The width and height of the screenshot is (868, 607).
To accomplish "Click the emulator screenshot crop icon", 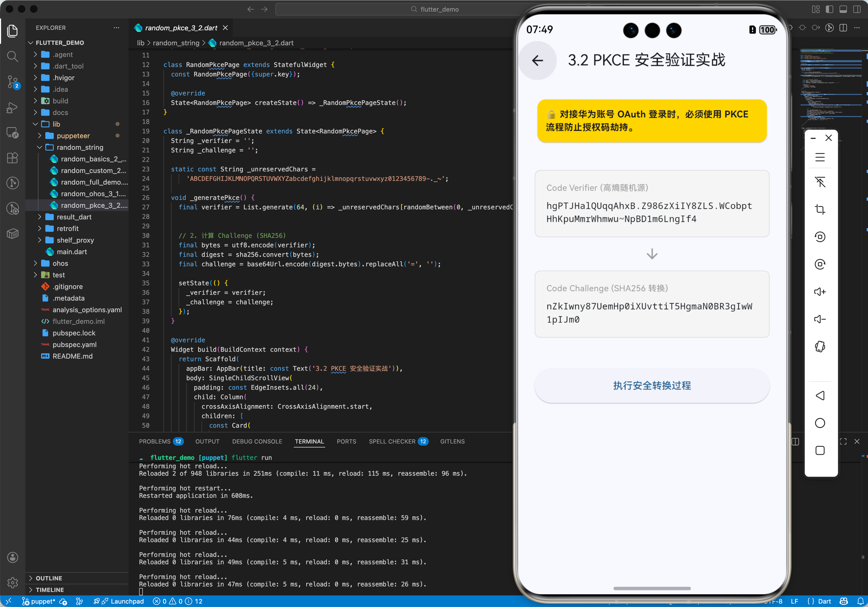I will (820, 209).
